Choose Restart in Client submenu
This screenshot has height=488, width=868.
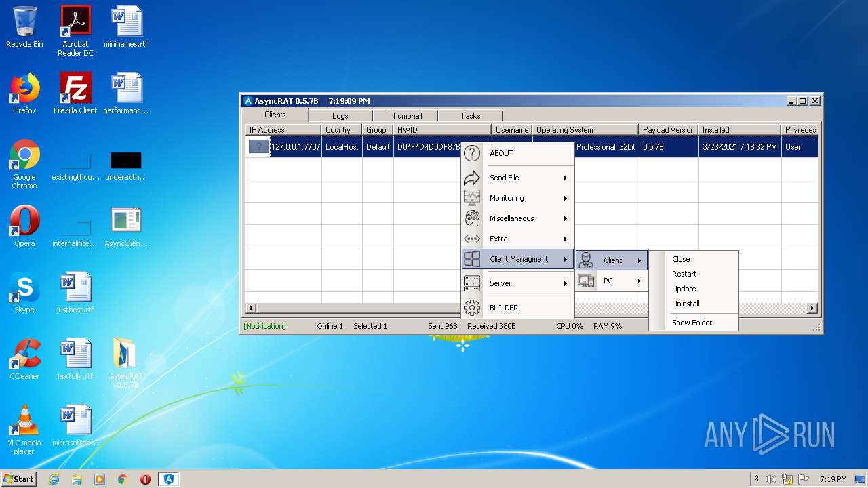pos(693,274)
